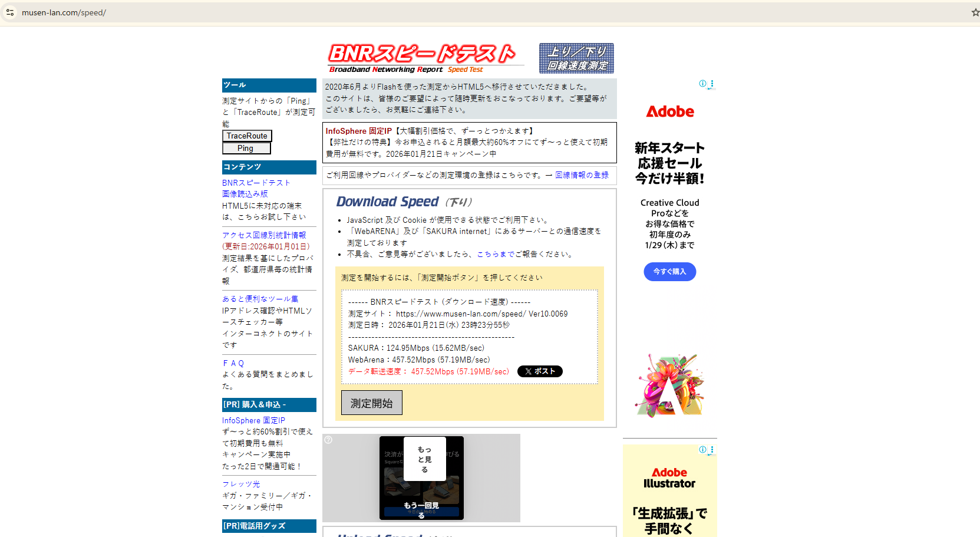
Task: Click the site info icon in address bar
Action: coord(10,12)
